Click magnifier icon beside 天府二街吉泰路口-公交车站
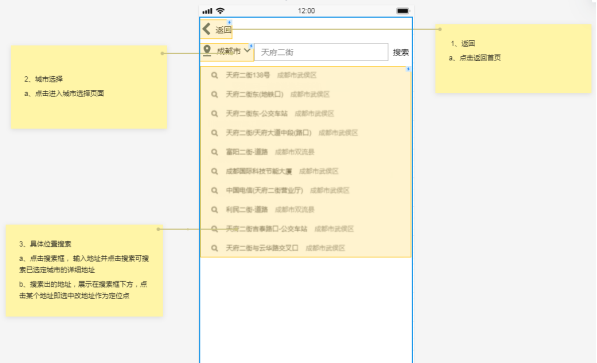The width and height of the screenshot is (597, 363). tap(215, 229)
